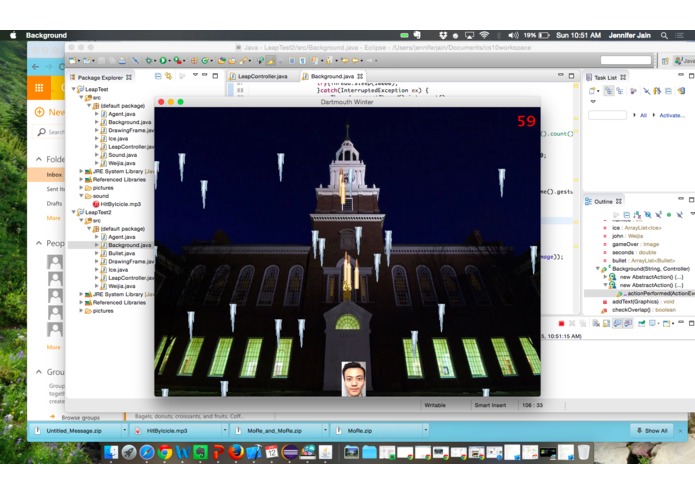
Task: Toggle Show Console on standard output change
Action: [x=617, y=323]
